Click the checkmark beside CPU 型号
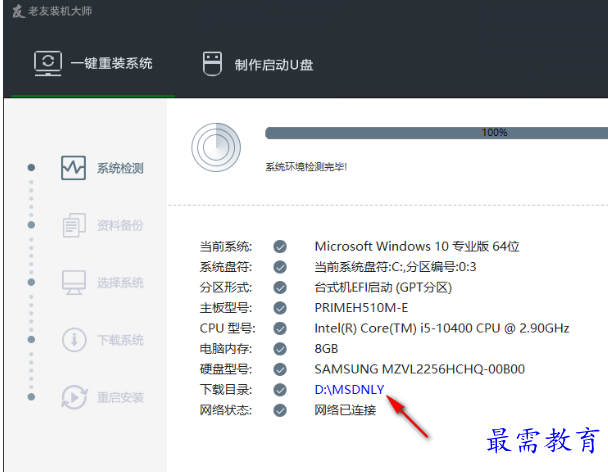Viewport: 608px width, 472px height. [280, 328]
